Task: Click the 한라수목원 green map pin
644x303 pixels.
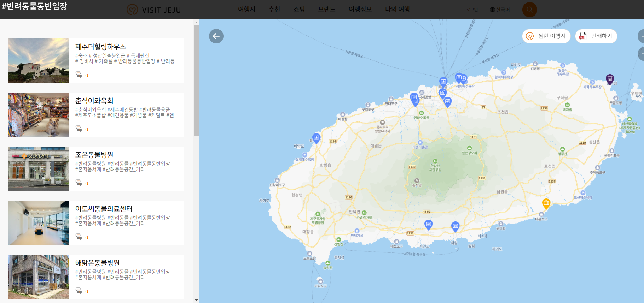Action: point(421,113)
